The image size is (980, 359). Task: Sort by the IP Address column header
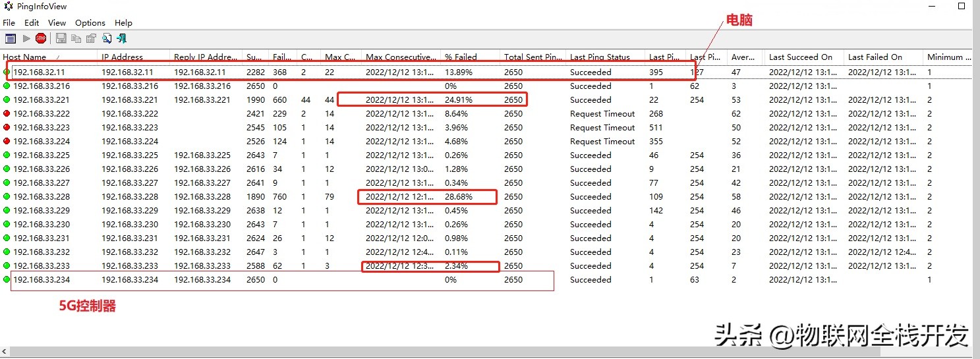tap(134, 57)
